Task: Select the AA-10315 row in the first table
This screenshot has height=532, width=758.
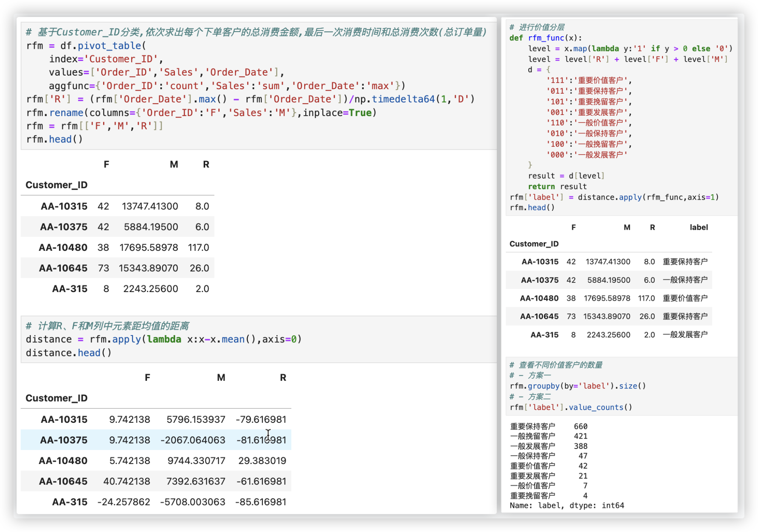Action: click(64, 206)
